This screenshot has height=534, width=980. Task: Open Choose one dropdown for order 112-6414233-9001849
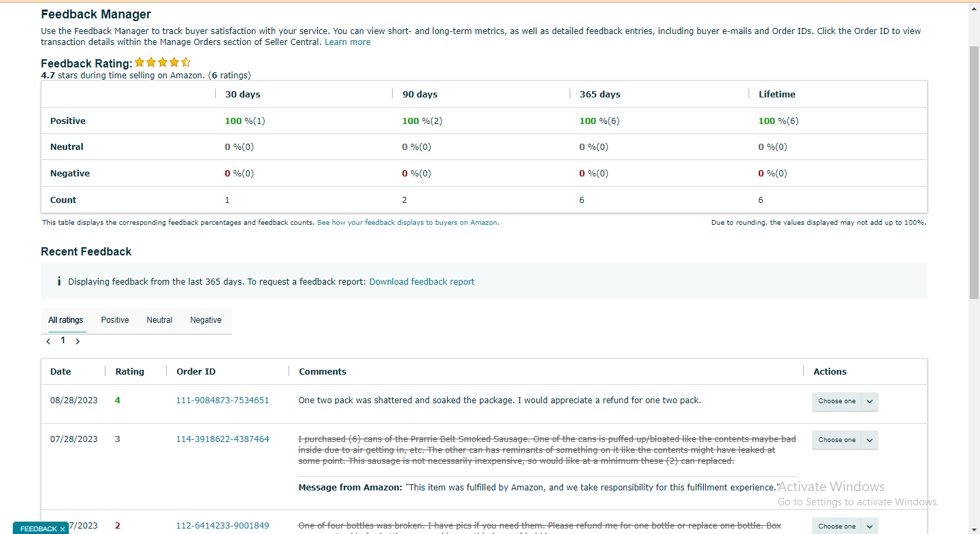pos(845,526)
